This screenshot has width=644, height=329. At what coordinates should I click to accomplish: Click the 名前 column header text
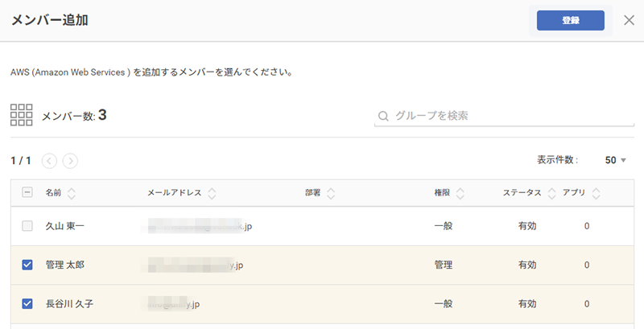click(53, 192)
